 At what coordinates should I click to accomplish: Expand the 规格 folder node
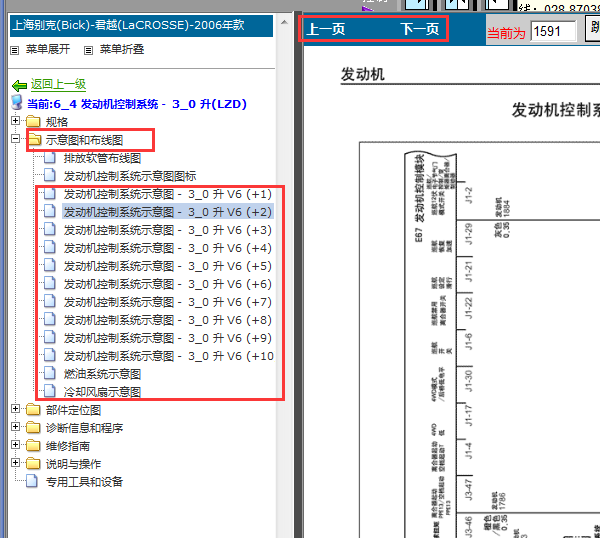click(15, 121)
